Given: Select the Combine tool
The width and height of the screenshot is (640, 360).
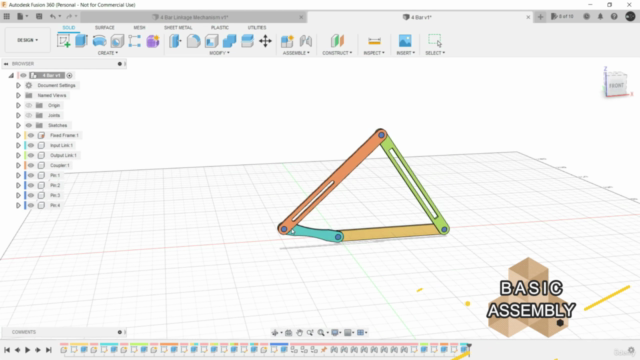Looking at the screenshot, I should point(229,41).
